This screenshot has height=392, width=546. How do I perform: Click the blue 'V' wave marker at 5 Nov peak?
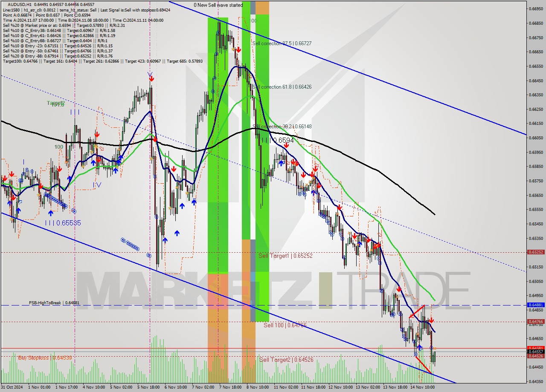[150, 74]
